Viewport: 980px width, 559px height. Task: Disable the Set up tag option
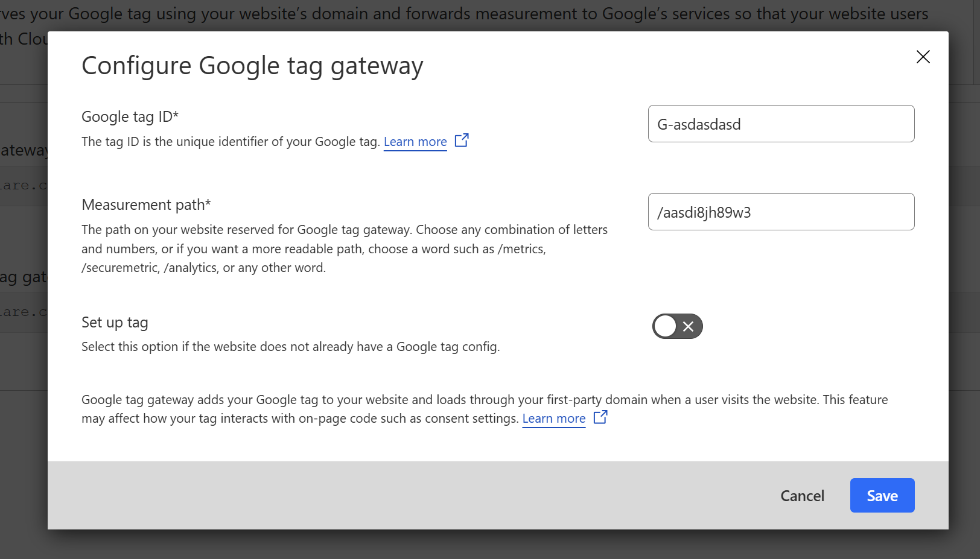(677, 326)
